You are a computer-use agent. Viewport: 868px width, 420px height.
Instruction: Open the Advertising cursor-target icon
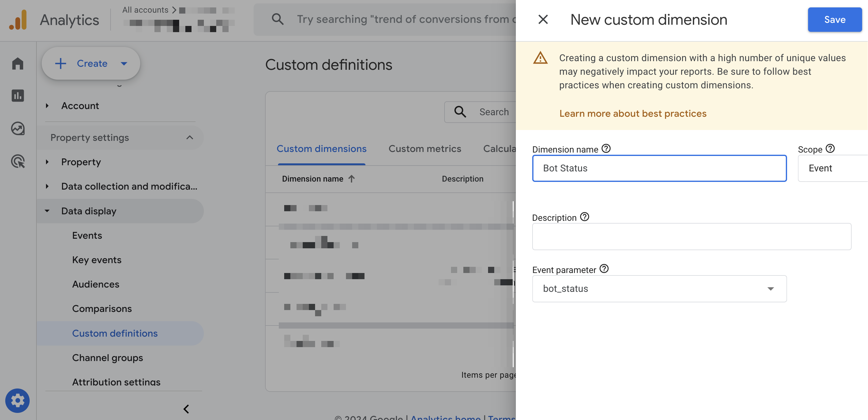[x=18, y=161]
